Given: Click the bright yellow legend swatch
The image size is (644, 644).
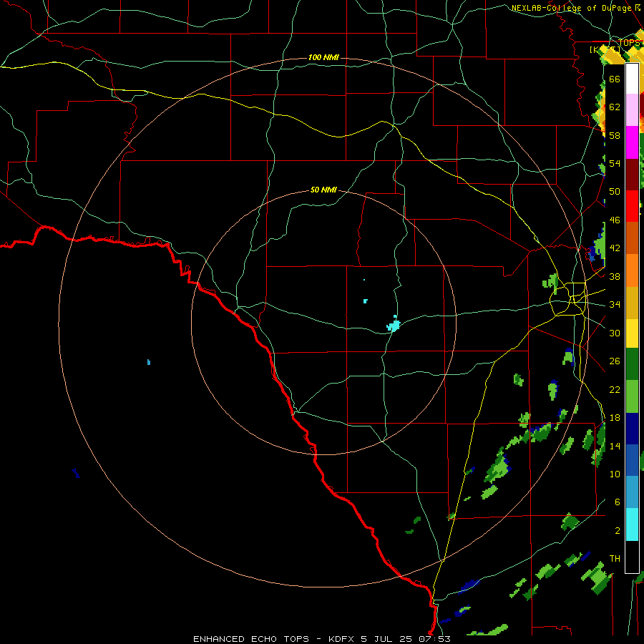Looking at the screenshot, I should pyautogui.click(x=632, y=333).
